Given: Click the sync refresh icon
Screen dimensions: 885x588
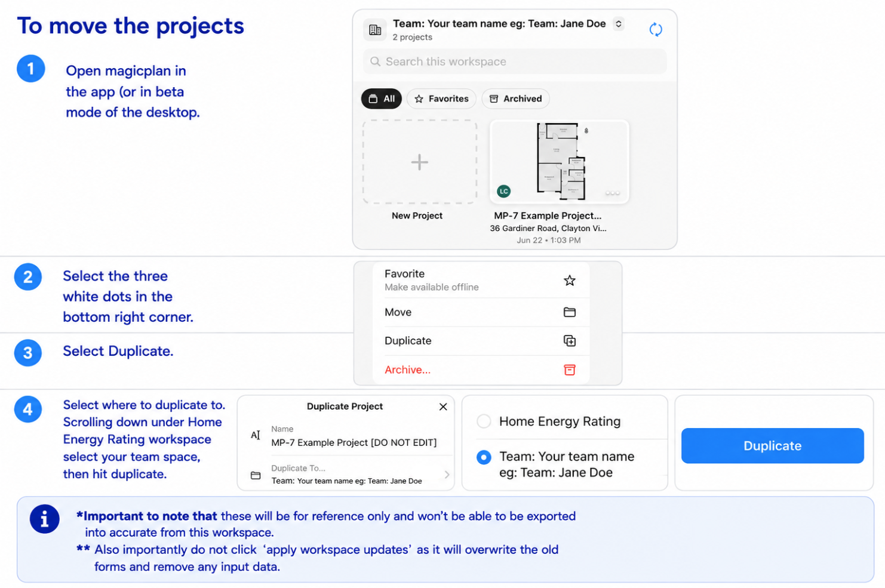Looking at the screenshot, I should tap(656, 29).
